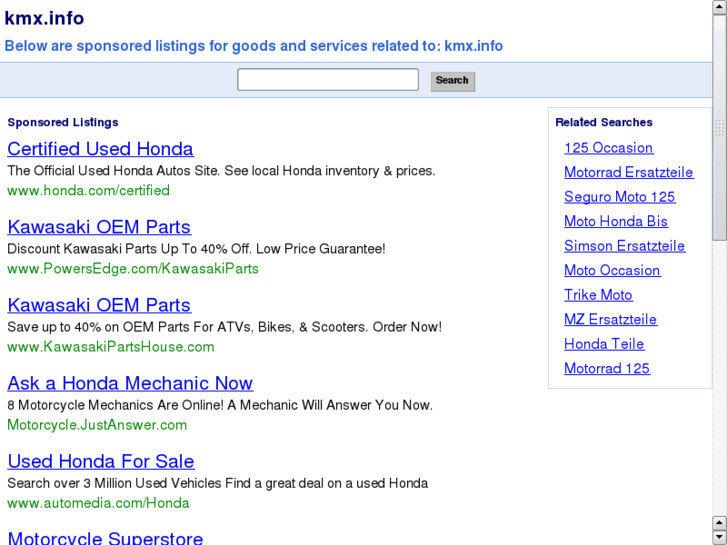Viewport: 727px width, 545px height.
Task: Open the Motorcycle Superstore listing
Action: 105,538
